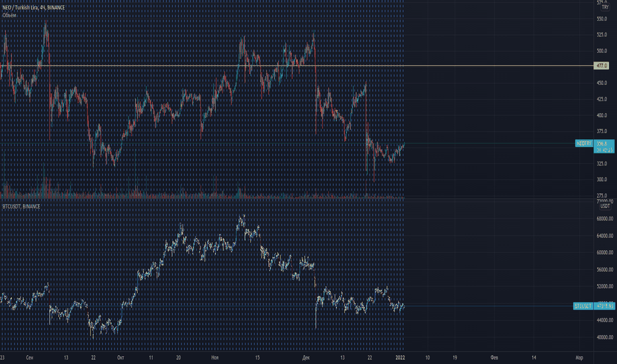This screenshot has width=617, height=364.
Task: Click the Фев label on time axis
Action: (x=495, y=357)
